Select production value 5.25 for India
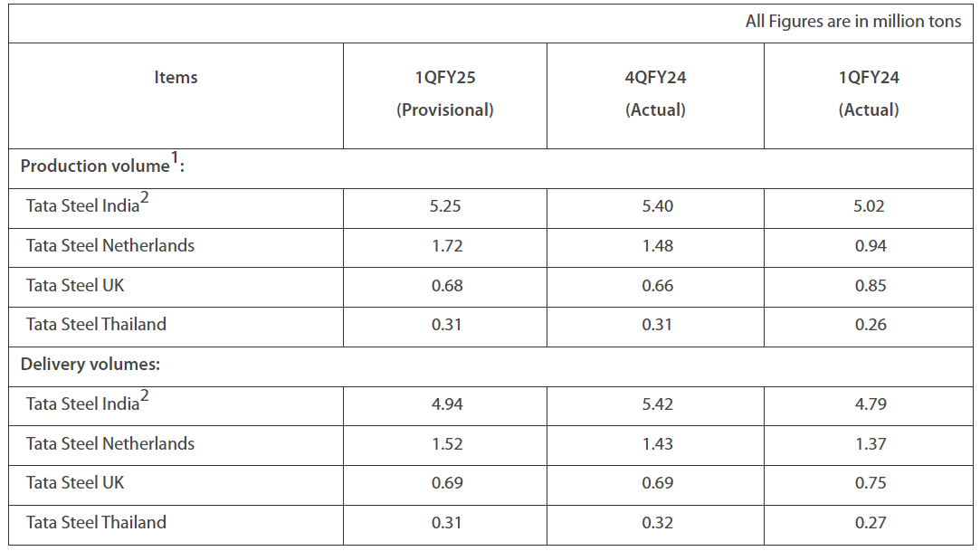The height and width of the screenshot is (551, 980). tap(445, 206)
